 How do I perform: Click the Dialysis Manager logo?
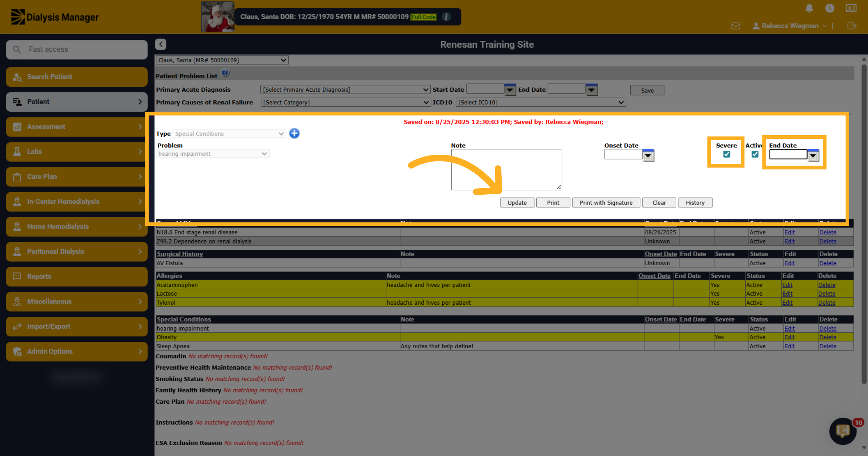(x=55, y=17)
